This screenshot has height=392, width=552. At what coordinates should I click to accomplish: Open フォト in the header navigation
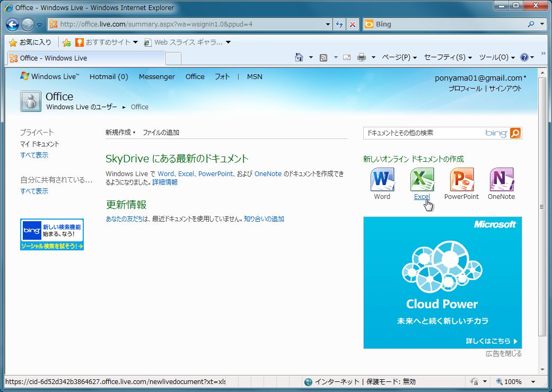pos(222,76)
